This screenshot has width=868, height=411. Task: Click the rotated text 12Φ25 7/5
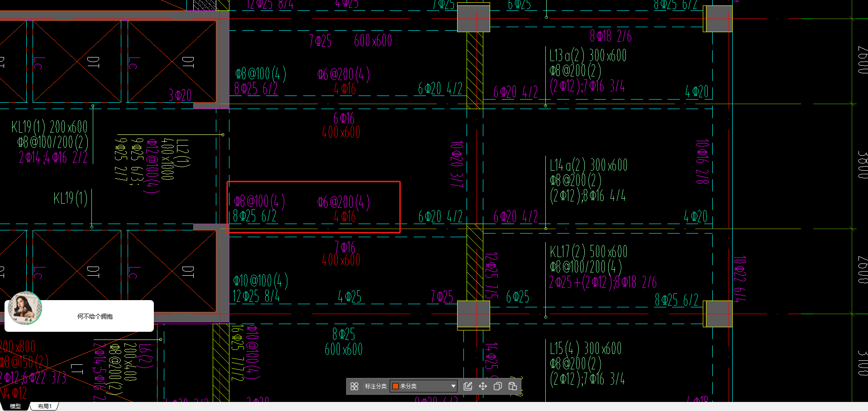[491, 275]
